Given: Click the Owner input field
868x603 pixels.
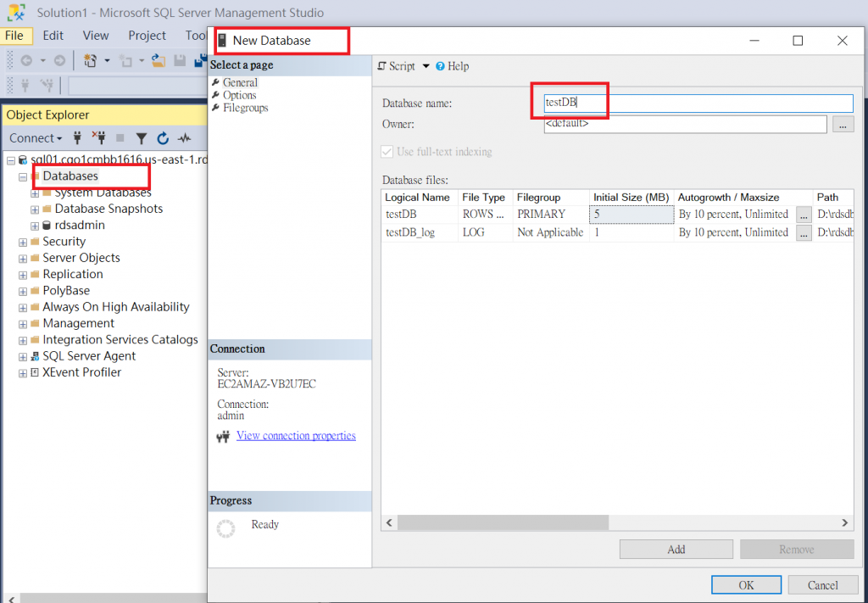Looking at the screenshot, I should click(x=685, y=124).
